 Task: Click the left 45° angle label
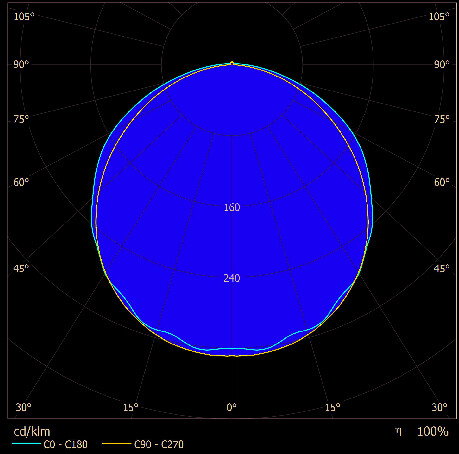21,268
